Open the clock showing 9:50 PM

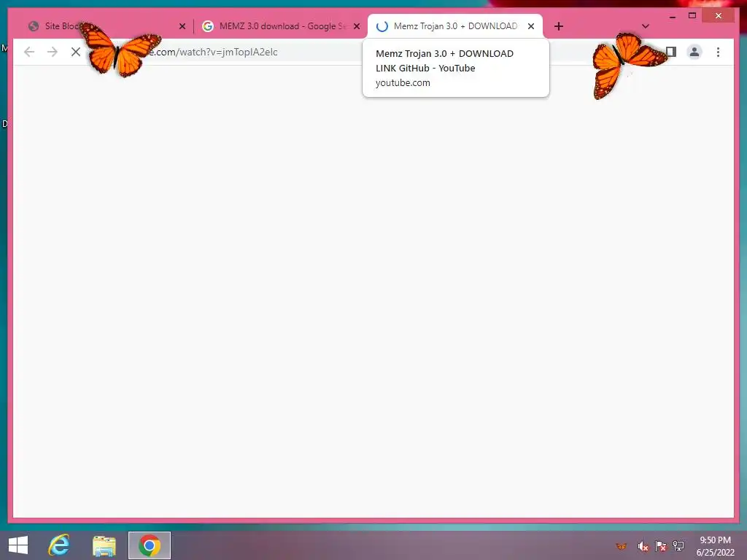715,546
